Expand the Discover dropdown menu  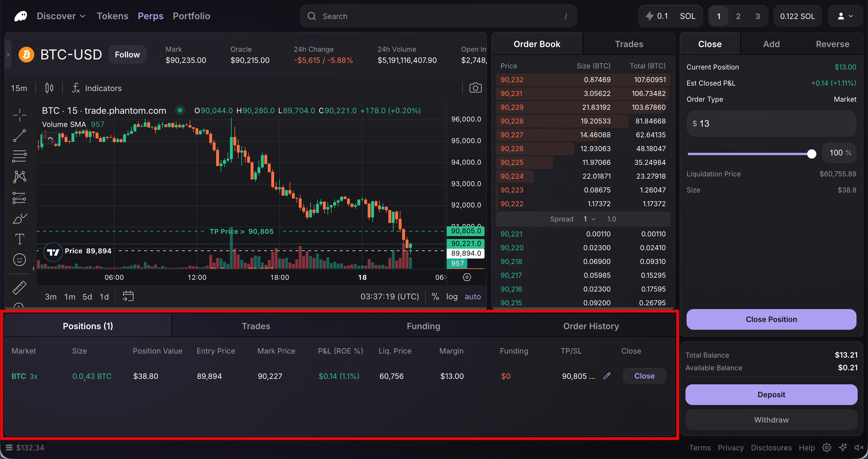(61, 16)
